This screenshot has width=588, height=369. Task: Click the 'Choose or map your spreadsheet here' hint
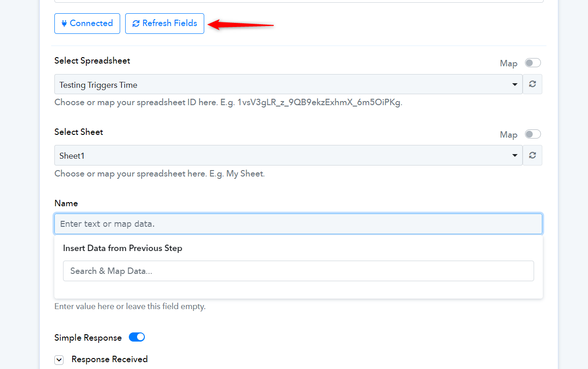pyautogui.click(x=159, y=174)
